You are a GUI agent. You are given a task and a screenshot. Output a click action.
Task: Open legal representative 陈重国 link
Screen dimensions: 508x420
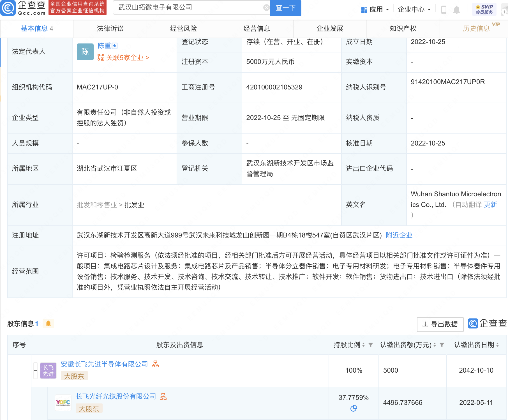tap(108, 46)
